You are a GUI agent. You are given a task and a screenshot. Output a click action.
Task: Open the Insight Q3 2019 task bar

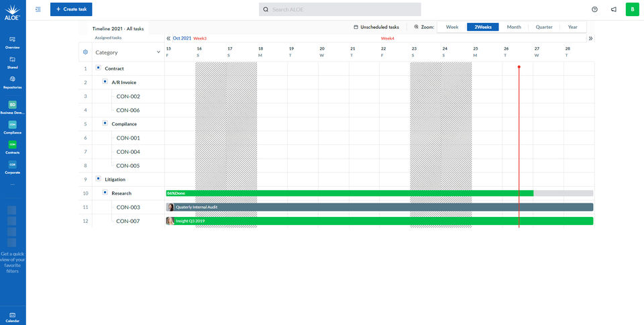pyautogui.click(x=380, y=221)
